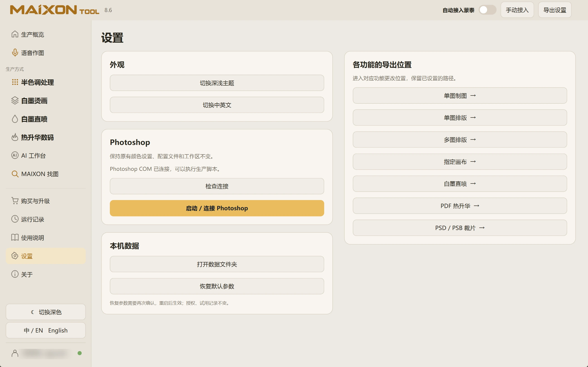This screenshot has width=588, height=367.
Task: Open 多图排版 export location
Action: pos(460,139)
